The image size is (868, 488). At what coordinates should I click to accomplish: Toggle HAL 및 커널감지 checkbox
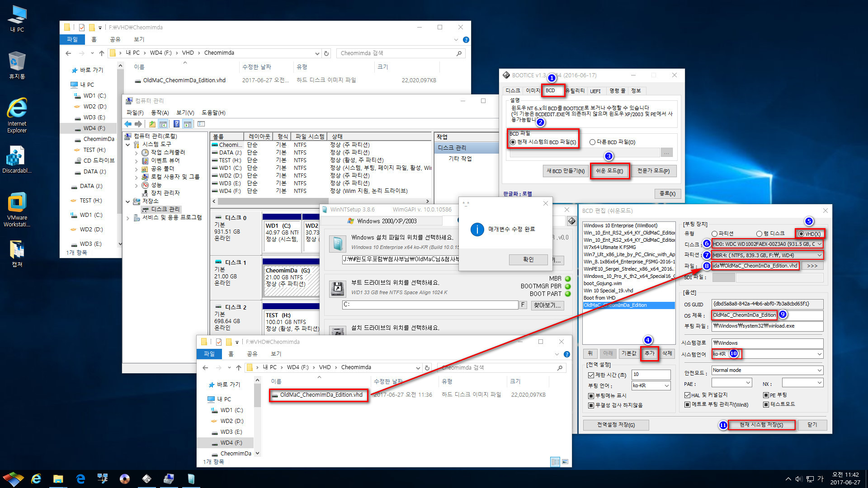point(687,395)
